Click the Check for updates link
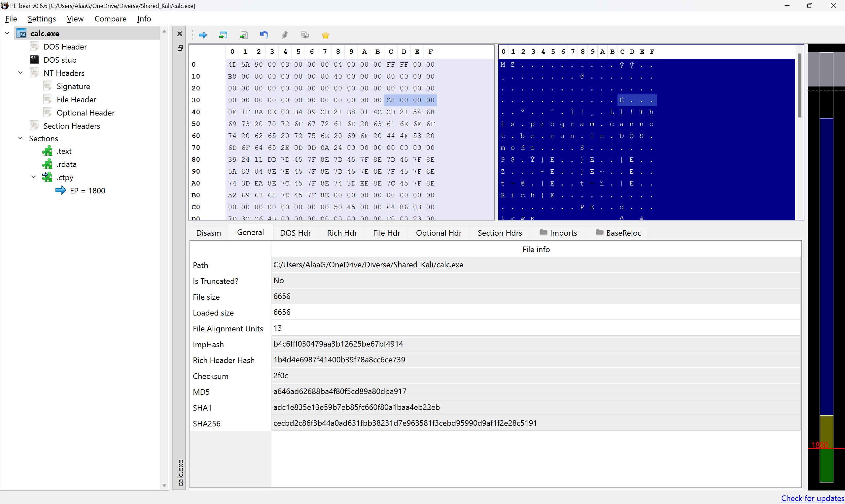This screenshot has height=504, width=845. [x=812, y=498]
